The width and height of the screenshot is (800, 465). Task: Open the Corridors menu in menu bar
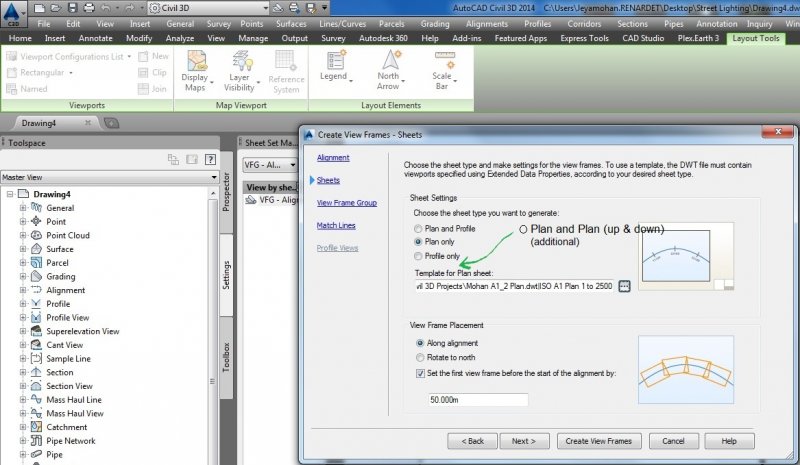(x=584, y=24)
